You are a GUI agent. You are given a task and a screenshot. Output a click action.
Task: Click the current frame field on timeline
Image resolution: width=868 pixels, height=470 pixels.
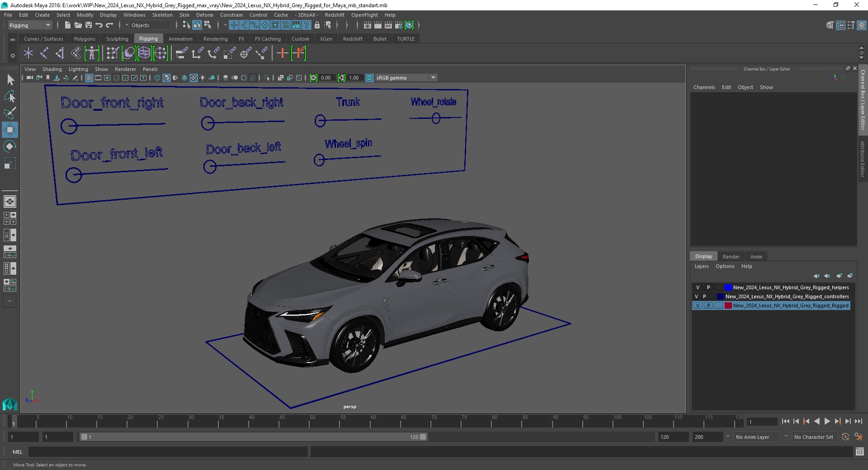click(762, 422)
